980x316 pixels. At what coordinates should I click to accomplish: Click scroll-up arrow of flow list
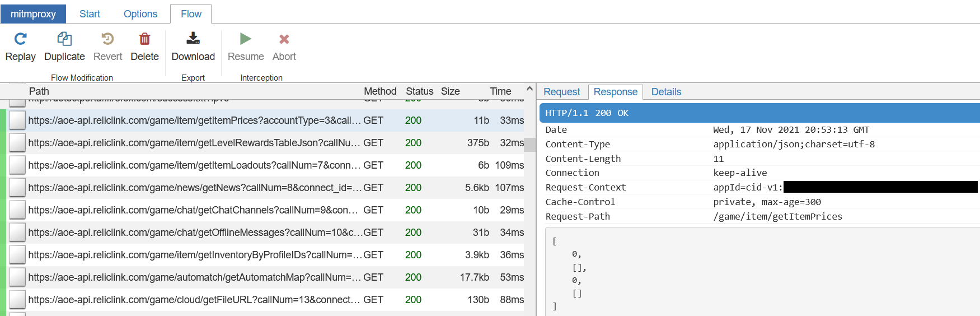tap(529, 89)
